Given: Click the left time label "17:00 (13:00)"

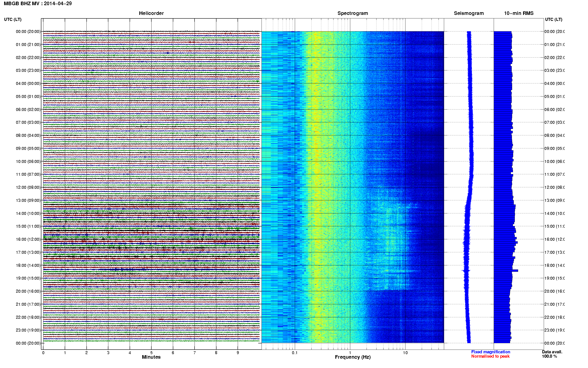Looking at the screenshot, I should [28, 252].
